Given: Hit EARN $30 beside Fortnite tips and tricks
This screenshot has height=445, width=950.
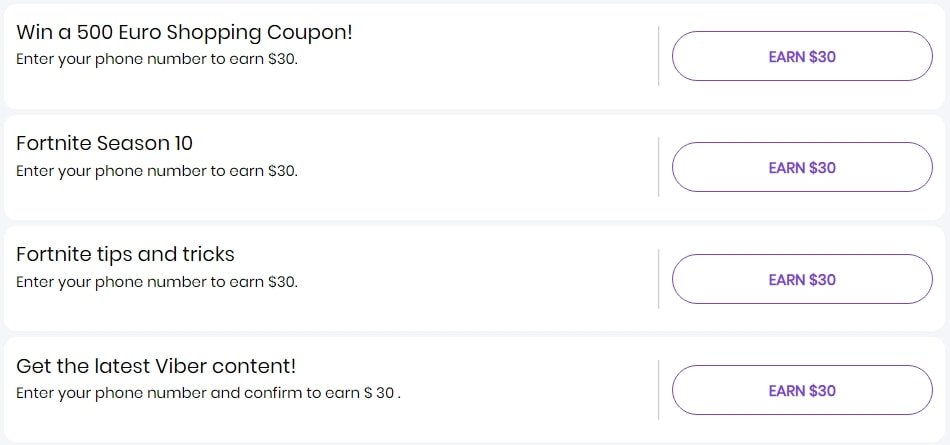Looking at the screenshot, I should click(801, 279).
